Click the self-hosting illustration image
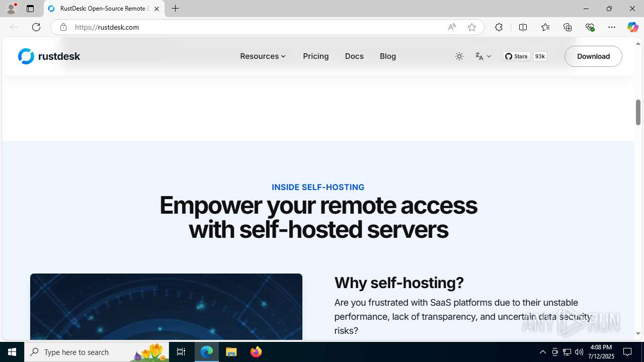The width and height of the screenshot is (644, 362). (166, 307)
